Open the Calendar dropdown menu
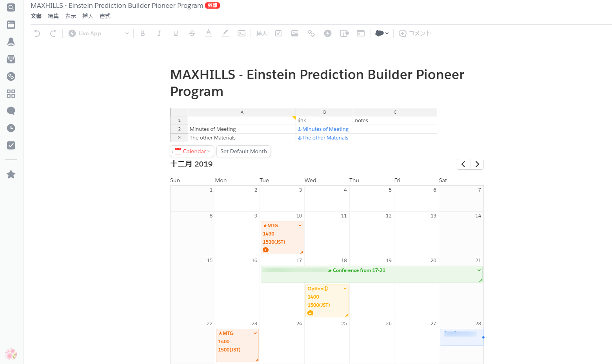612x364 pixels. click(192, 151)
